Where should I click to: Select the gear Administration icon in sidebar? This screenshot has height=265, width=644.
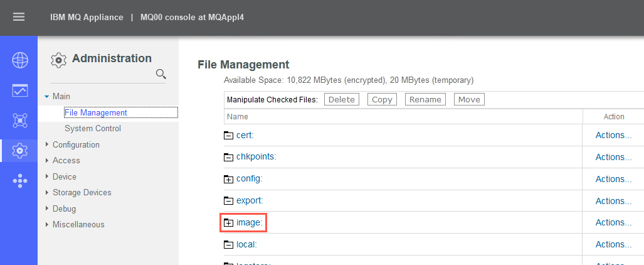point(19,151)
